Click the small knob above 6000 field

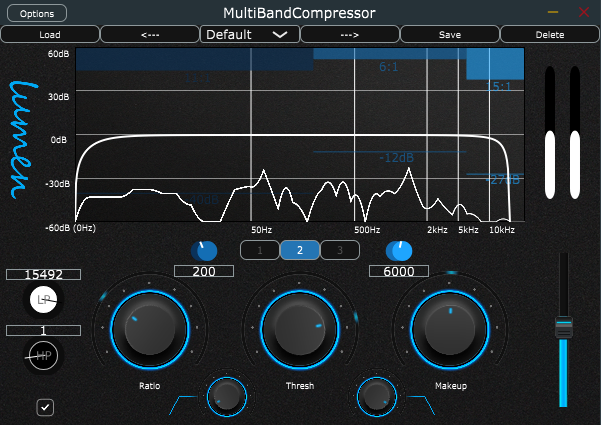[x=398, y=250]
